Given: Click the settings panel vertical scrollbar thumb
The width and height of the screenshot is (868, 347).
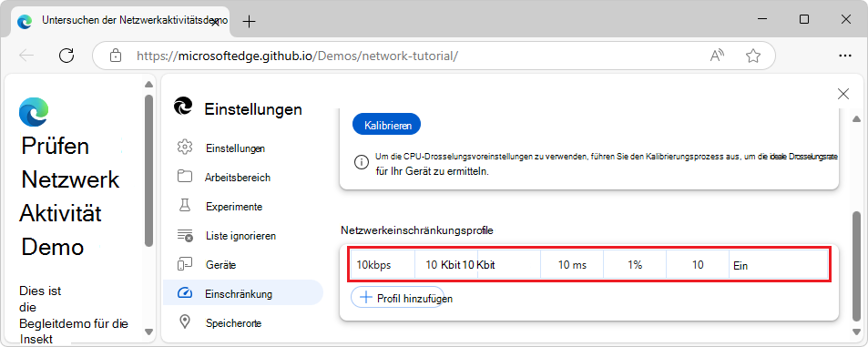Looking at the screenshot, I should click(856, 266).
